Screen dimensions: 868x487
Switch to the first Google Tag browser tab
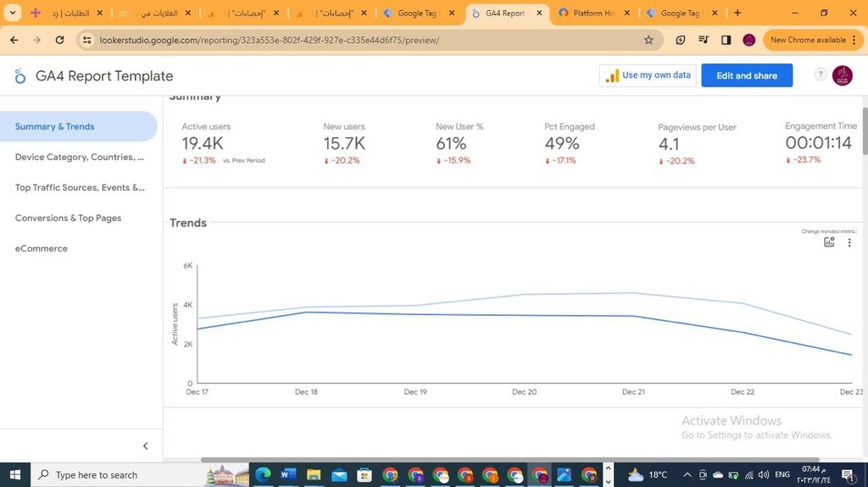pyautogui.click(x=417, y=13)
